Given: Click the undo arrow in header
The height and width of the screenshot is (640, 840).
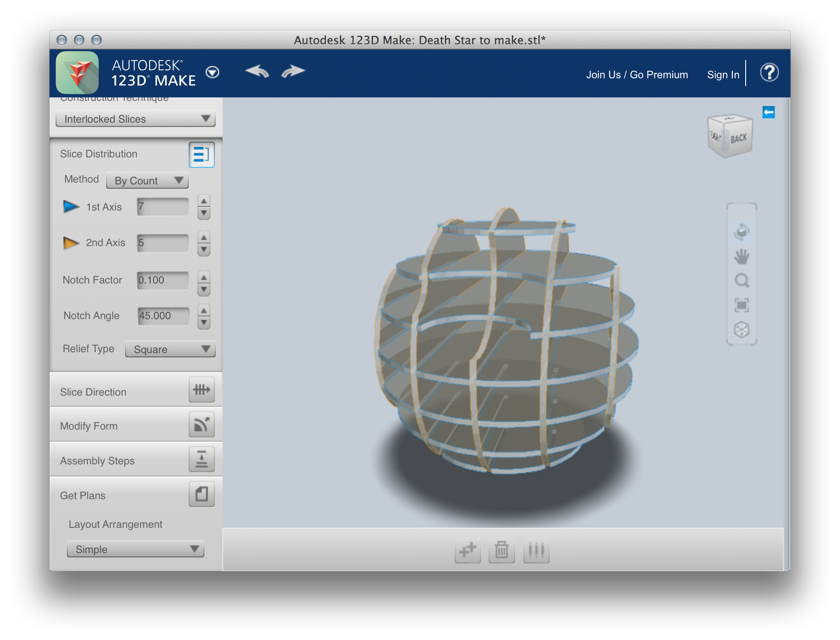Looking at the screenshot, I should (257, 72).
